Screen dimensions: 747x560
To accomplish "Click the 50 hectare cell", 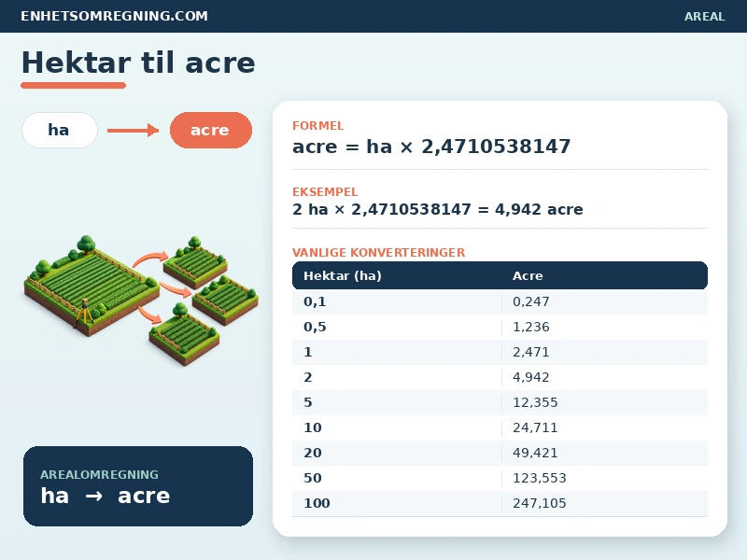I will coord(313,478).
